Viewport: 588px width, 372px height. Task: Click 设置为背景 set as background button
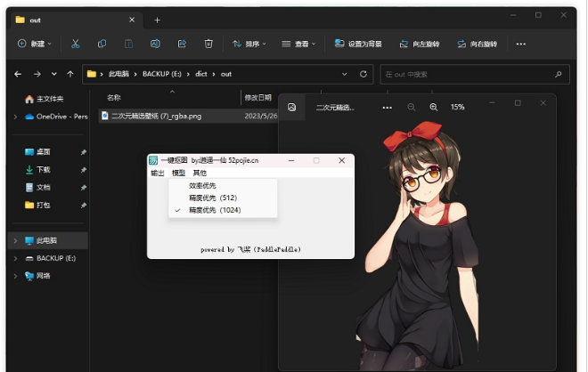[358, 44]
